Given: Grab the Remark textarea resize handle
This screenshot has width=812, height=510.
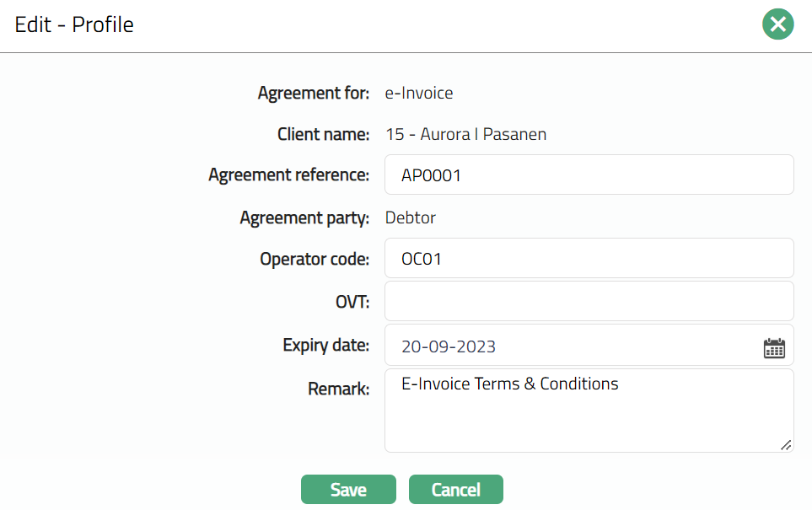Looking at the screenshot, I should pos(786,444).
